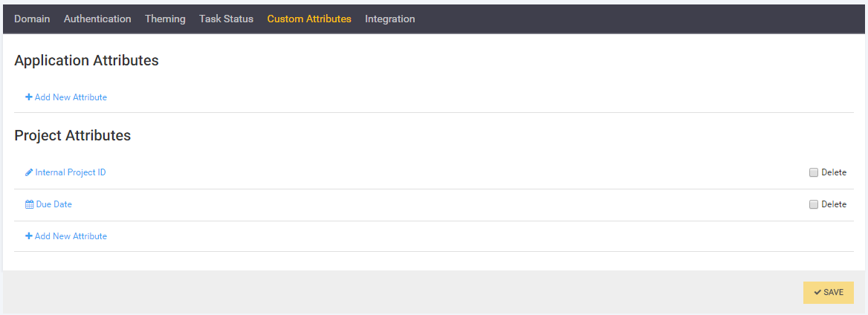Click the calendar icon beside Due Date
The image size is (868, 315).
[30, 204]
